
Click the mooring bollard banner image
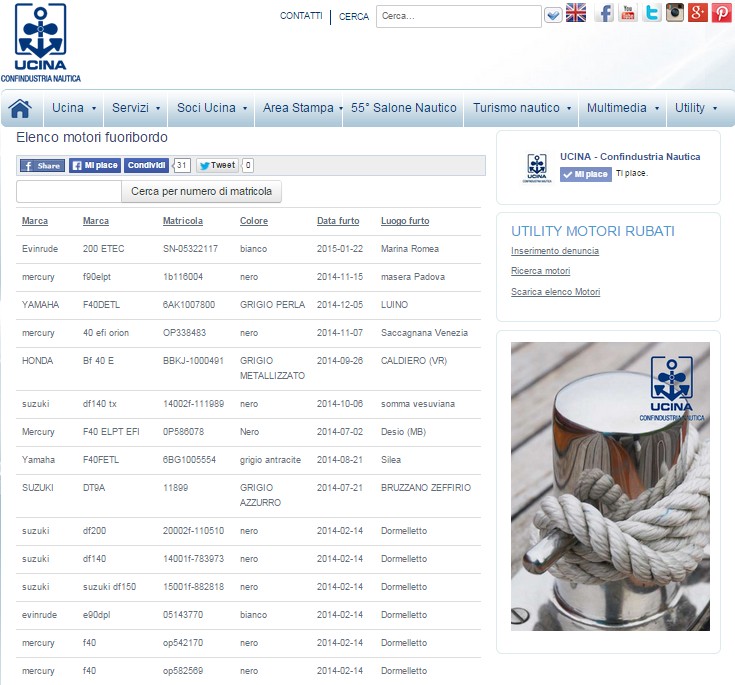click(x=610, y=486)
